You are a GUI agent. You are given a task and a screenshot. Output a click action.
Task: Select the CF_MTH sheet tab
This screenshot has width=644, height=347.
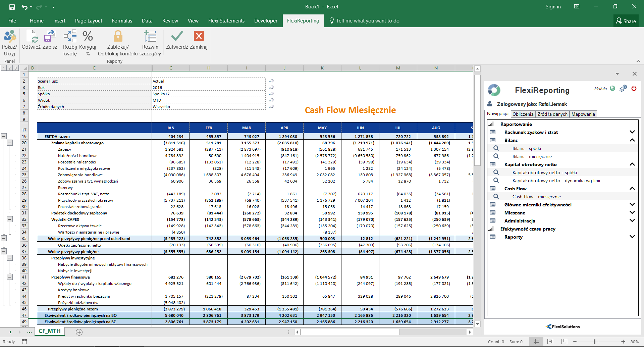[50, 331]
